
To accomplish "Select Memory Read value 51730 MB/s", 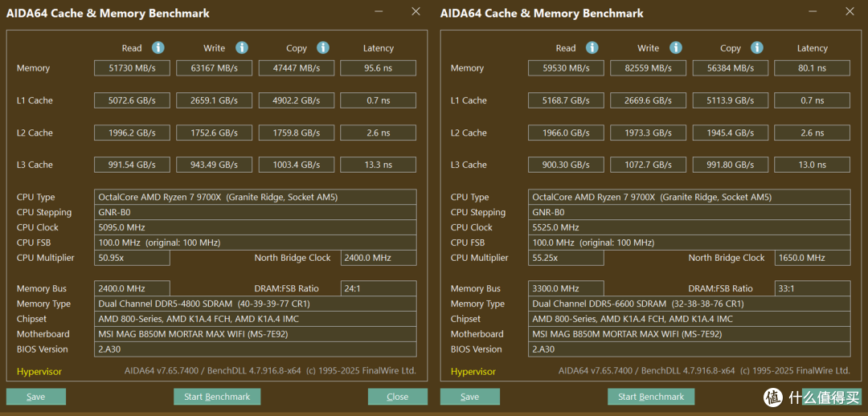I will click(x=132, y=68).
